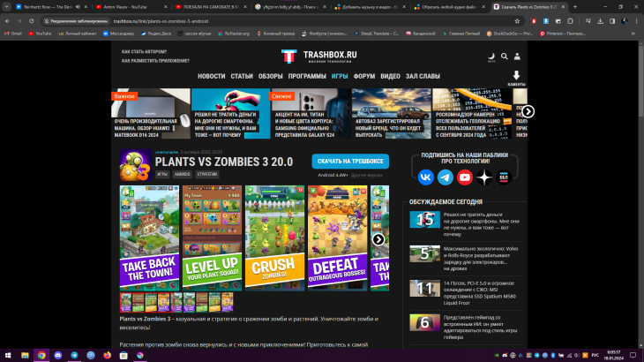Go back in browser history
Image resolution: width=644 pixels, height=362 pixels.
click(x=7, y=21)
